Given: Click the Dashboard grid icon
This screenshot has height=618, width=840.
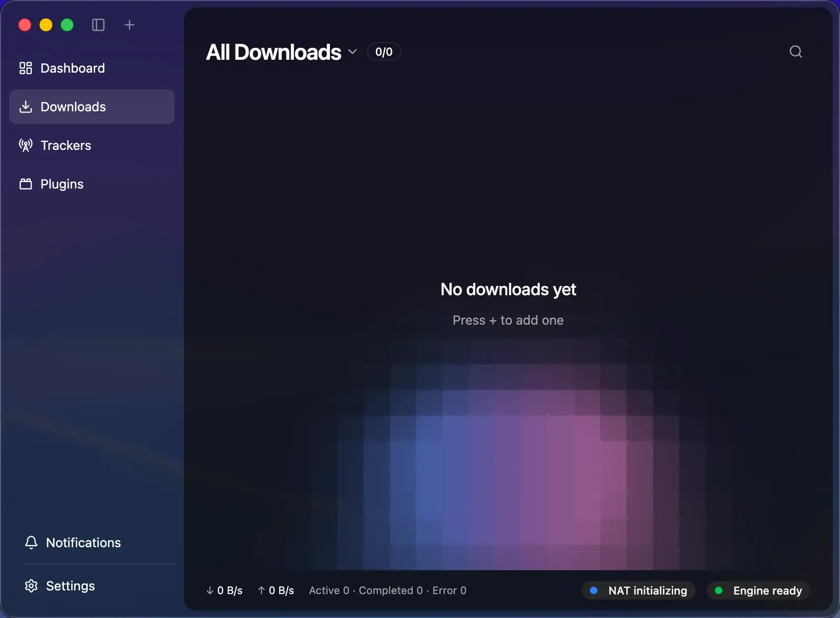Looking at the screenshot, I should pos(26,68).
